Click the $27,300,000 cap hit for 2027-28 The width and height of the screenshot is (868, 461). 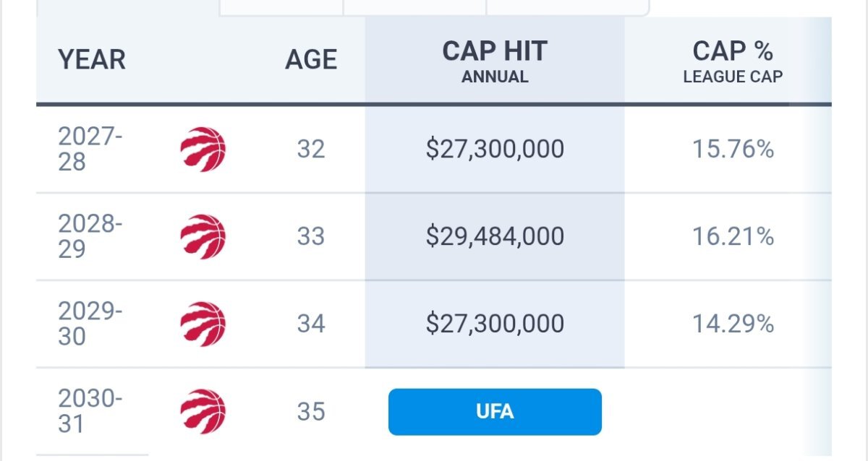495,150
